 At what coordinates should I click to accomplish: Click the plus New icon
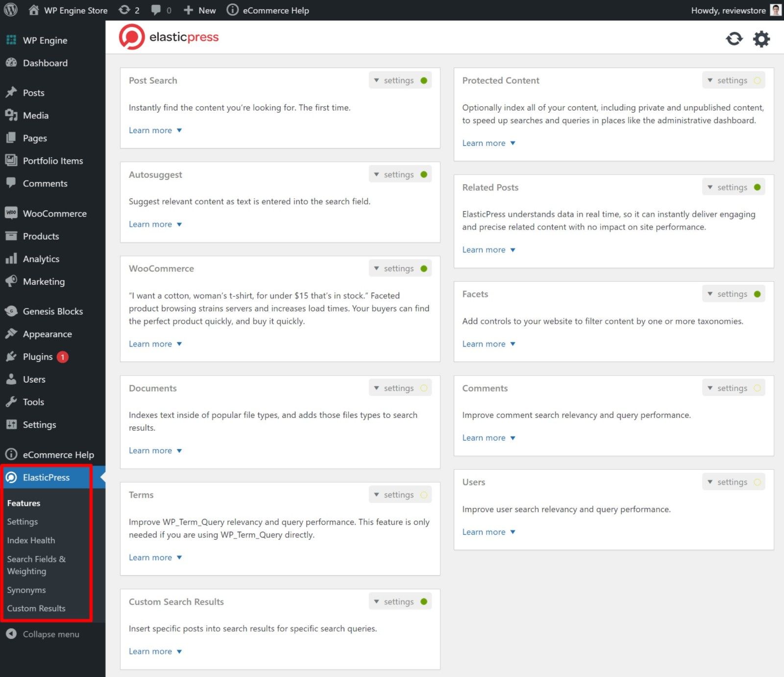(x=188, y=10)
